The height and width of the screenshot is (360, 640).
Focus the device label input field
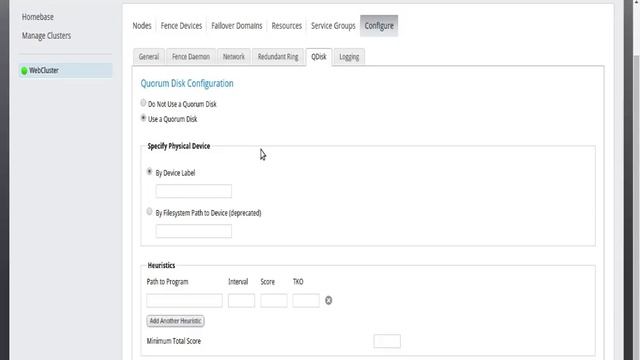click(193, 191)
